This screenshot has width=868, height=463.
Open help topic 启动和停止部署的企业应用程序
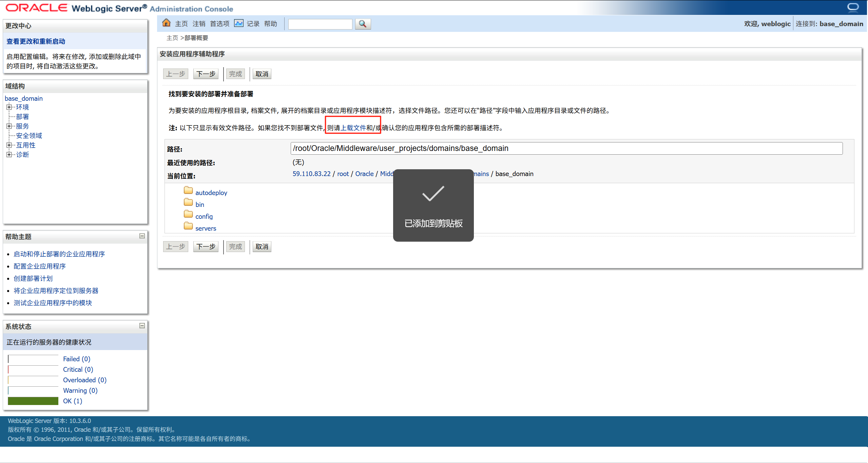[x=59, y=254]
